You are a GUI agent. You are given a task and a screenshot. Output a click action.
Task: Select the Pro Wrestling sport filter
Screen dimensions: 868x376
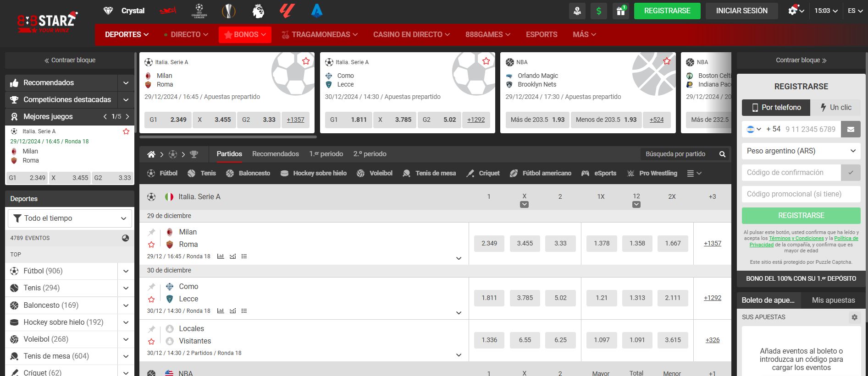pos(652,173)
